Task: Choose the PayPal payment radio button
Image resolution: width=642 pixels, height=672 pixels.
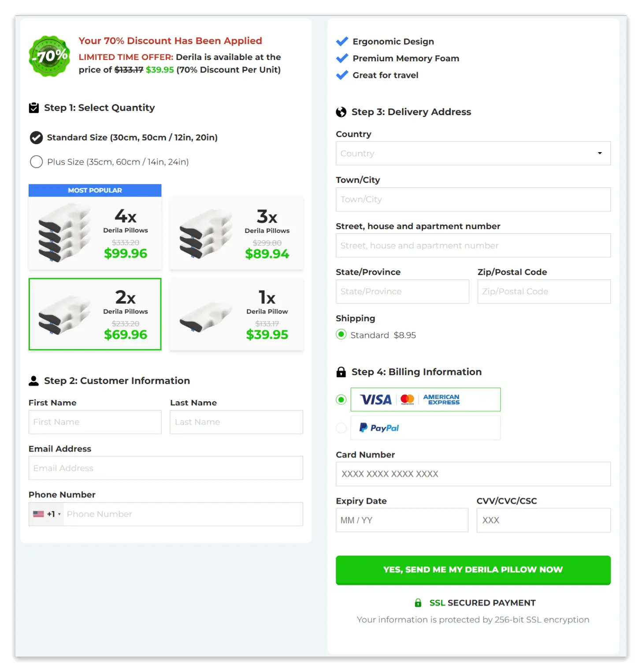Action: pos(341,428)
